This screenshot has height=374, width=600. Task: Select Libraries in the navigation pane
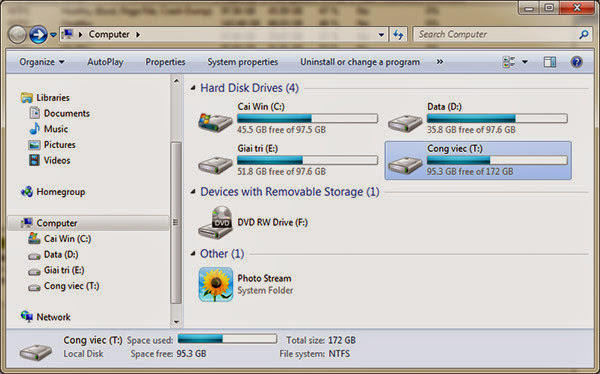[45, 98]
